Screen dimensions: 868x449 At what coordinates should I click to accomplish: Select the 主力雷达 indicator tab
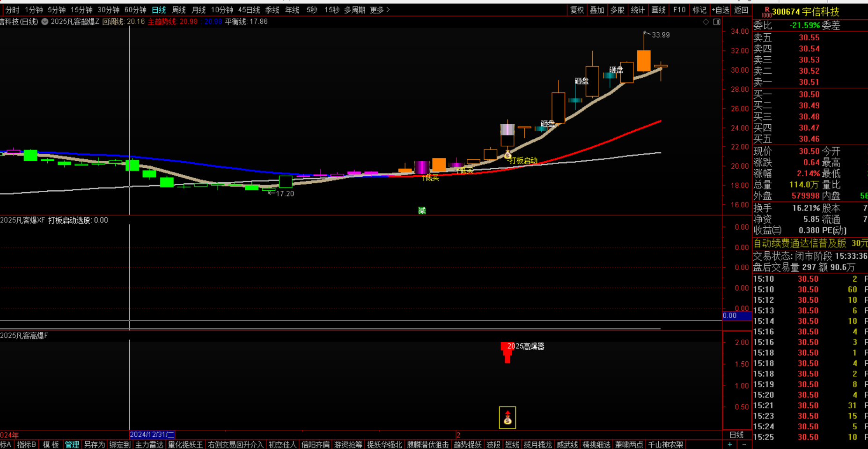tap(149, 444)
